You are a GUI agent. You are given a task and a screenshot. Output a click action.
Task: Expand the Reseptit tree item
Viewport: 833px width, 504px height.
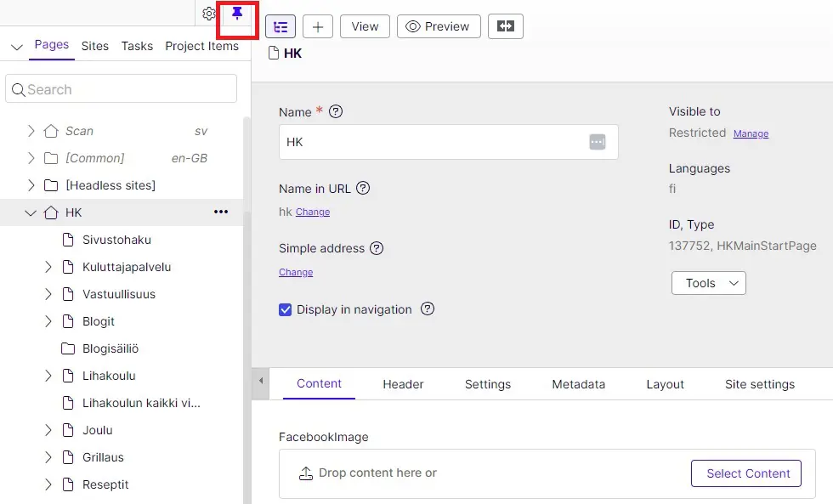click(x=48, y=484)
